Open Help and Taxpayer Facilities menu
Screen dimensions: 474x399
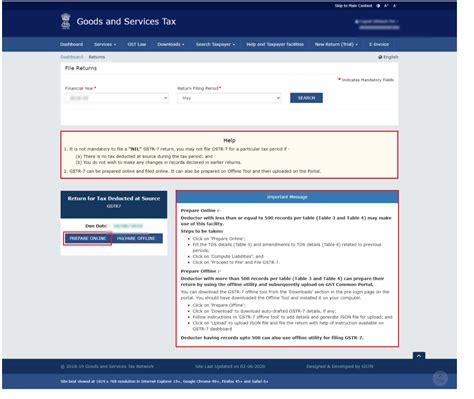point(275,44)
